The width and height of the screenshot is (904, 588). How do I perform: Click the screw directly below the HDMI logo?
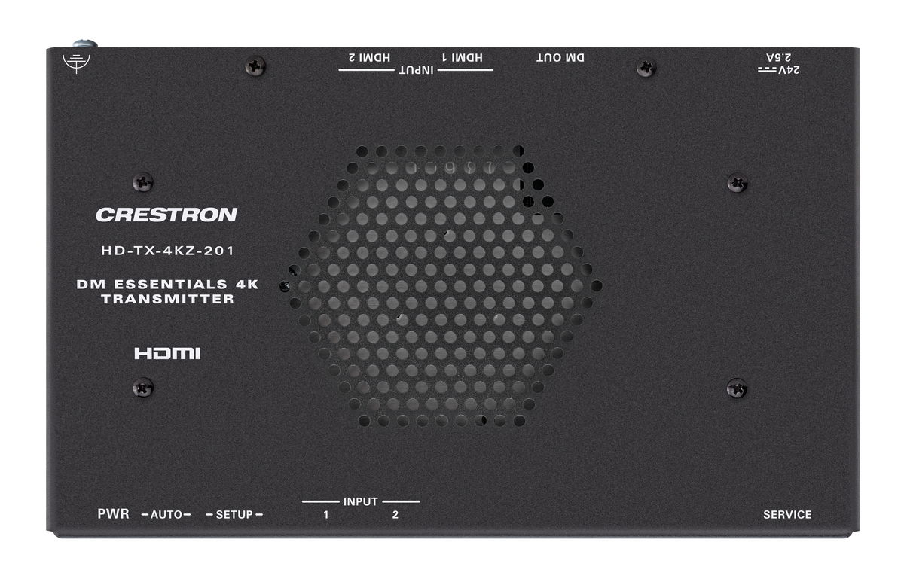(142, 388)
